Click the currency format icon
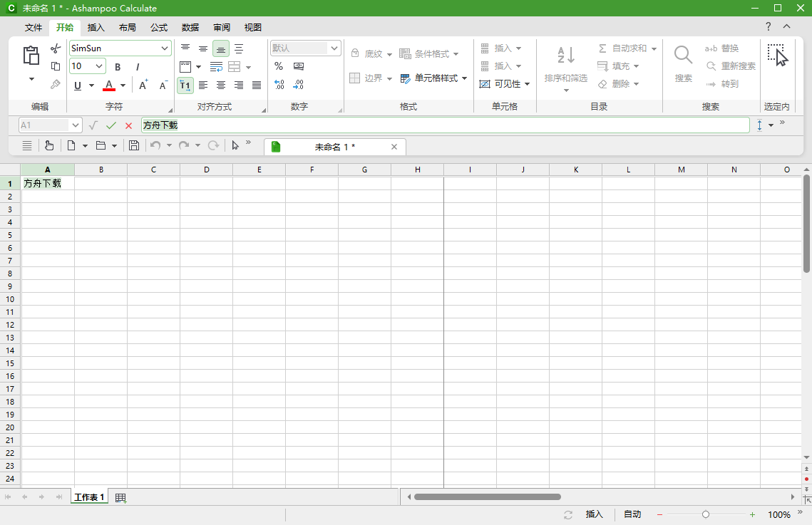Viewport: 812px width, 525px height. pos(298,66)
